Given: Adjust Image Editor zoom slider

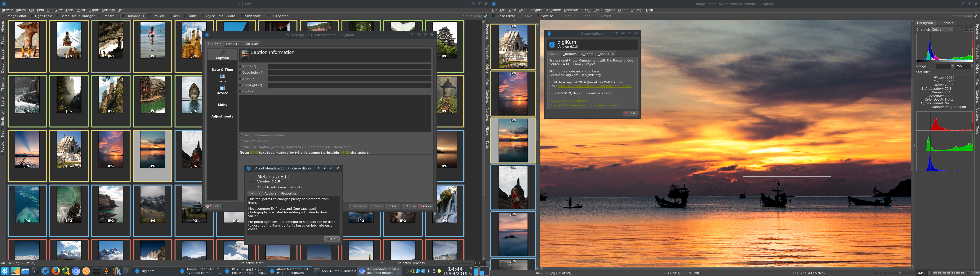Looking at the screenshot, I should click(x=899, y=273).
